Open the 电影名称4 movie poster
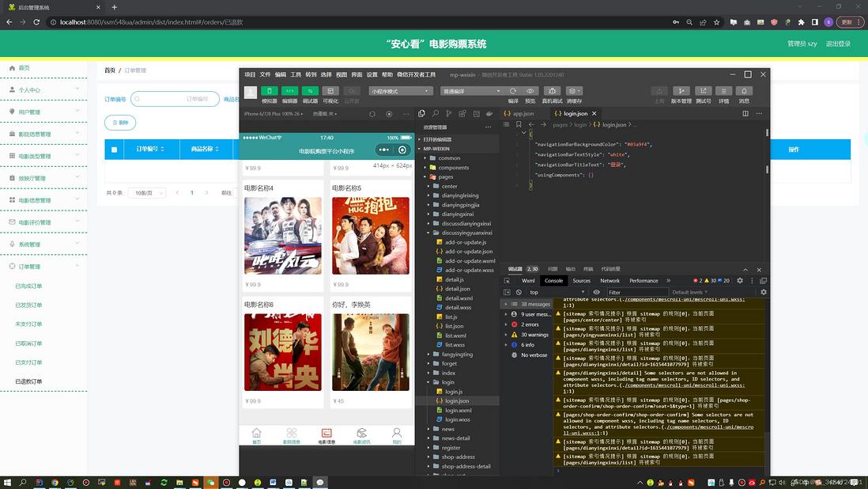This screenshot has height=489, width=868. click(283, 236)
